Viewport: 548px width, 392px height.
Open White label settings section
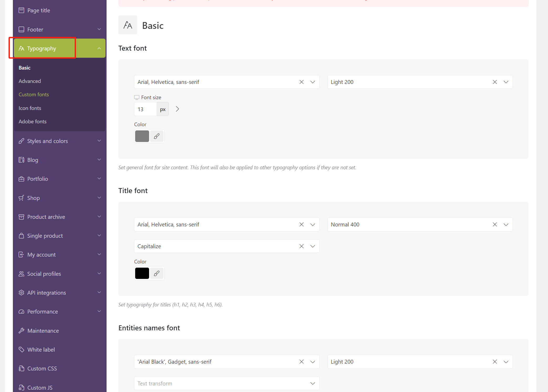click(x=41, y=349)
